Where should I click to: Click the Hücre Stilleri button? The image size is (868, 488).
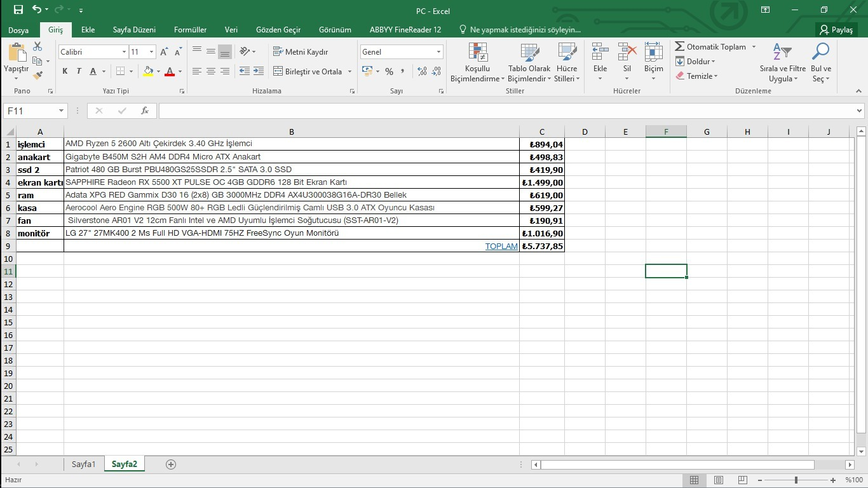point(566,63)
